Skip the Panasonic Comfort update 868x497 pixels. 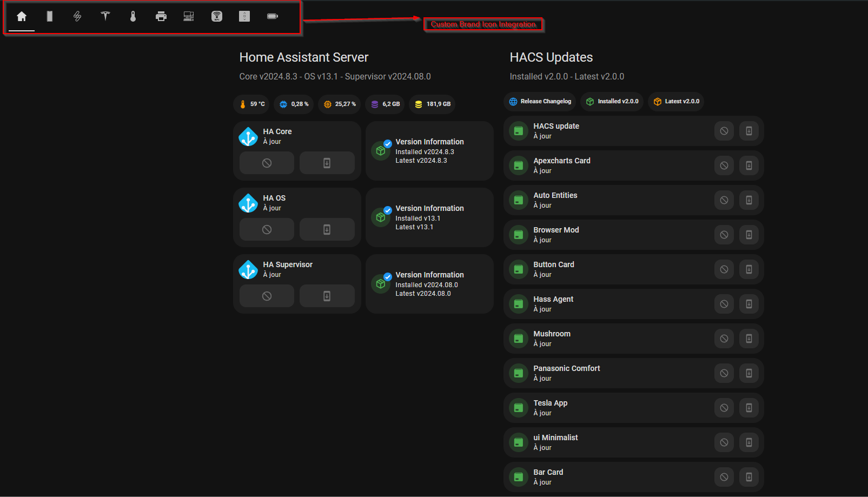(x=724, y=373)
